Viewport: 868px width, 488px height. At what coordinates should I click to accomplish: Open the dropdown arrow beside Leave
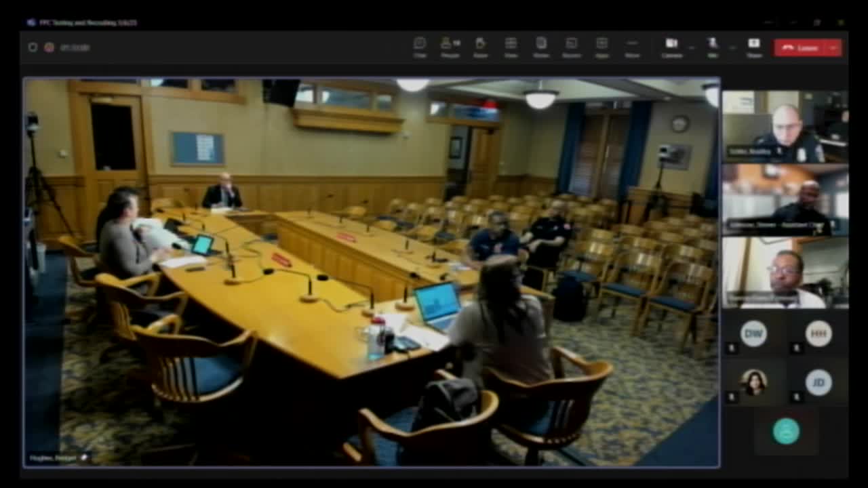click(833, 47)
